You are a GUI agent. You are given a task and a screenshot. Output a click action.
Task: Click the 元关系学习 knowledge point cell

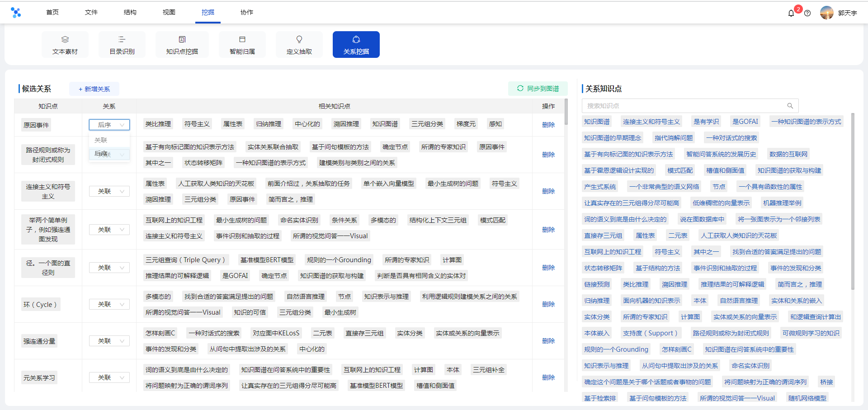tap(39, 378)
